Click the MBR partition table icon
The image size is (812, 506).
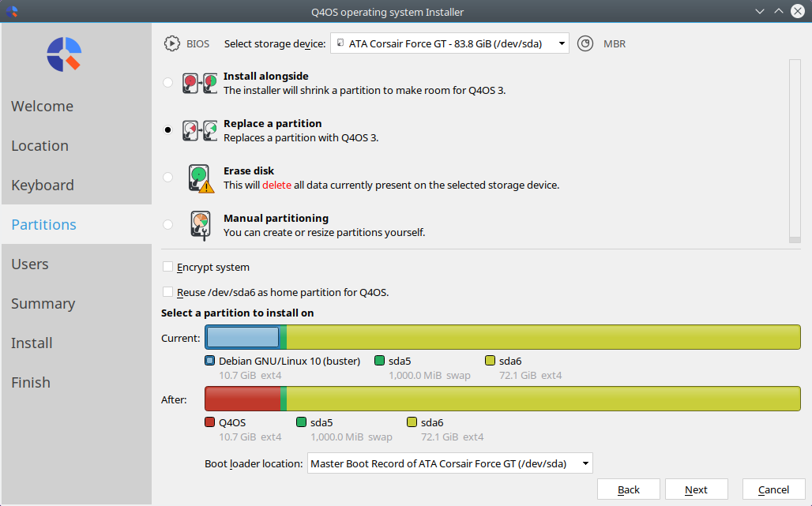pyautogui.click(x=585, y=43)
